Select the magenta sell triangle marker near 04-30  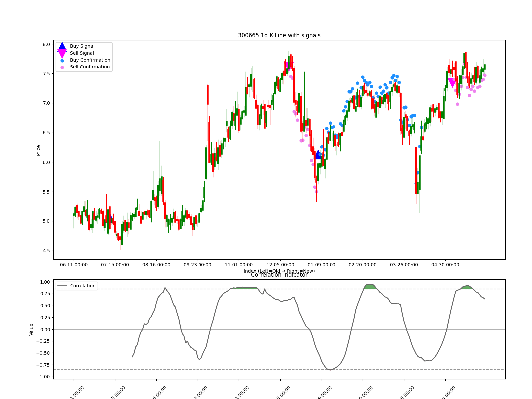[x=452, y=83]
